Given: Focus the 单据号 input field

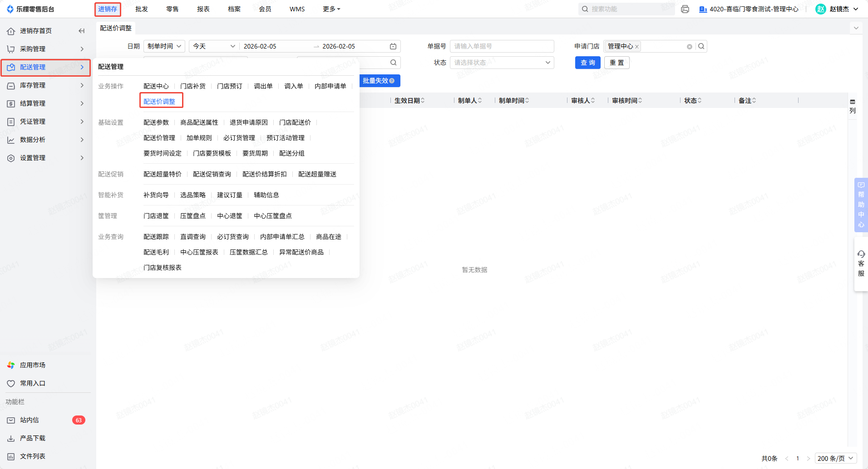Looking at the screenshot, I should [502, 46].
